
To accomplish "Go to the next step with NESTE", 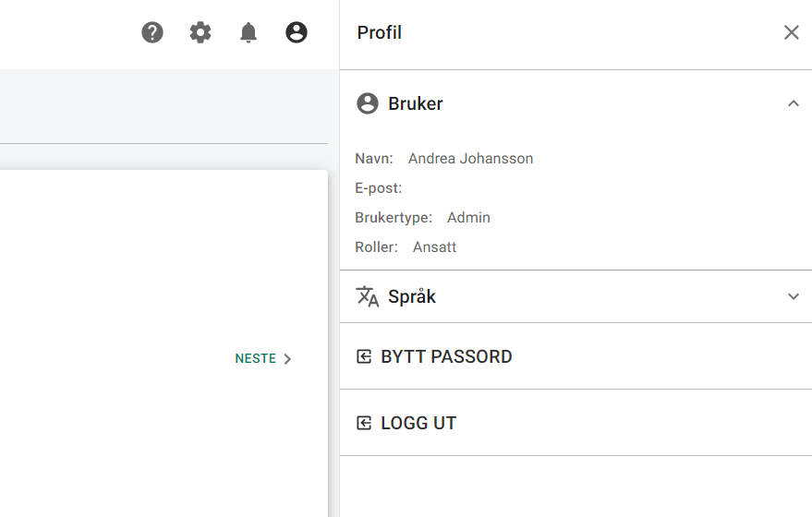I will [256, 358].
